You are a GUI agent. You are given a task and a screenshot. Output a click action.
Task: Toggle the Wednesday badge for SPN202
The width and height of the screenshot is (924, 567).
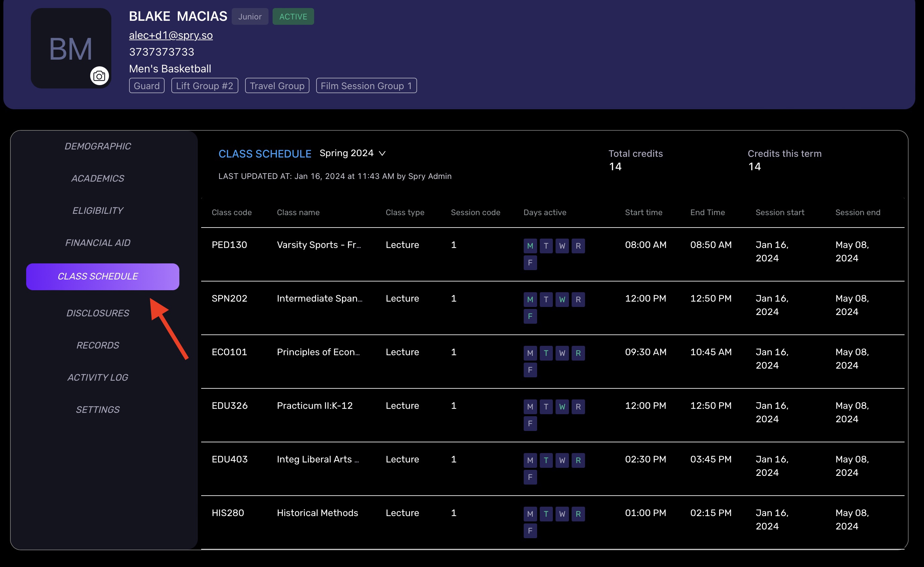point(562,299)
